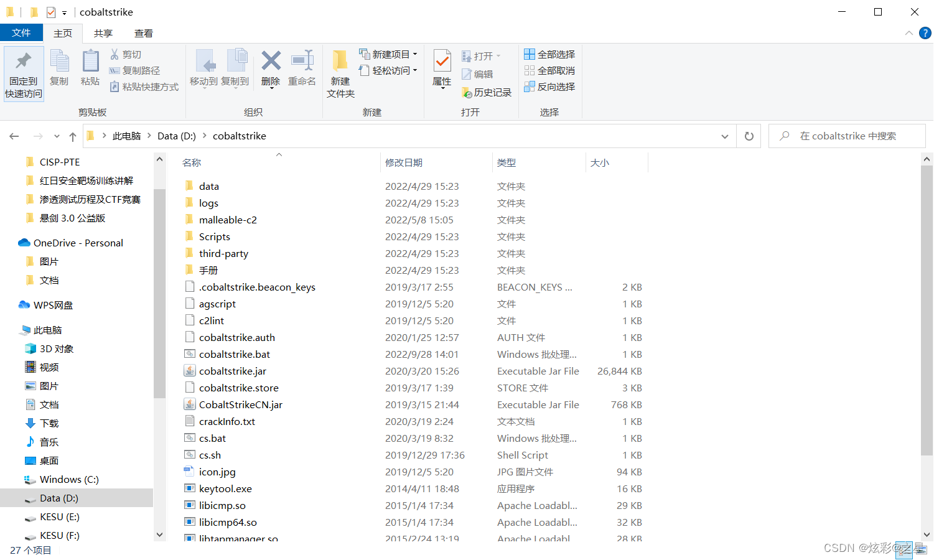Screen dimensions: 934x560
Task: Click Select none (全部取消)
Action: click(x=549, y=71)
